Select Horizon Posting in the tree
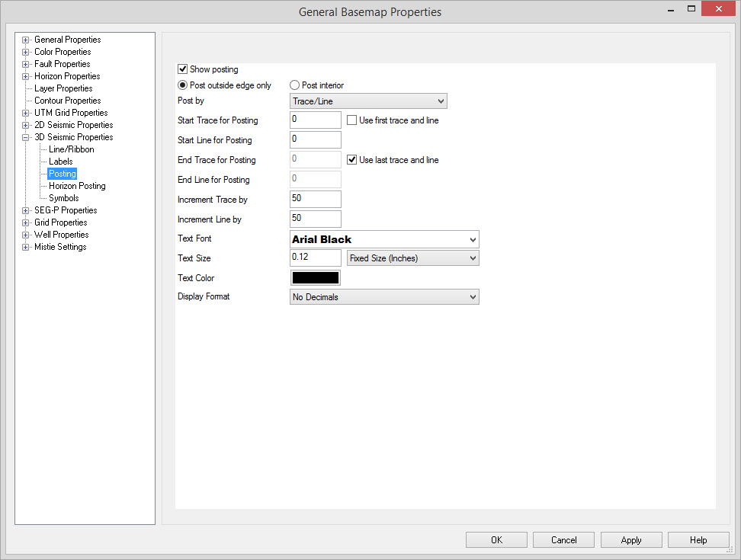Viewport: 741px width, 560px height. tap(77, 186)
